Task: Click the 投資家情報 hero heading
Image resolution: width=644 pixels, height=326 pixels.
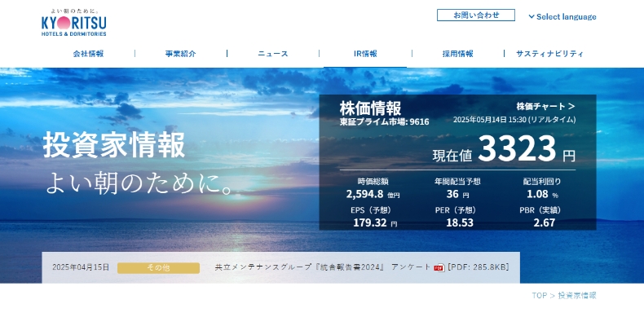Action: coord(114,145)
